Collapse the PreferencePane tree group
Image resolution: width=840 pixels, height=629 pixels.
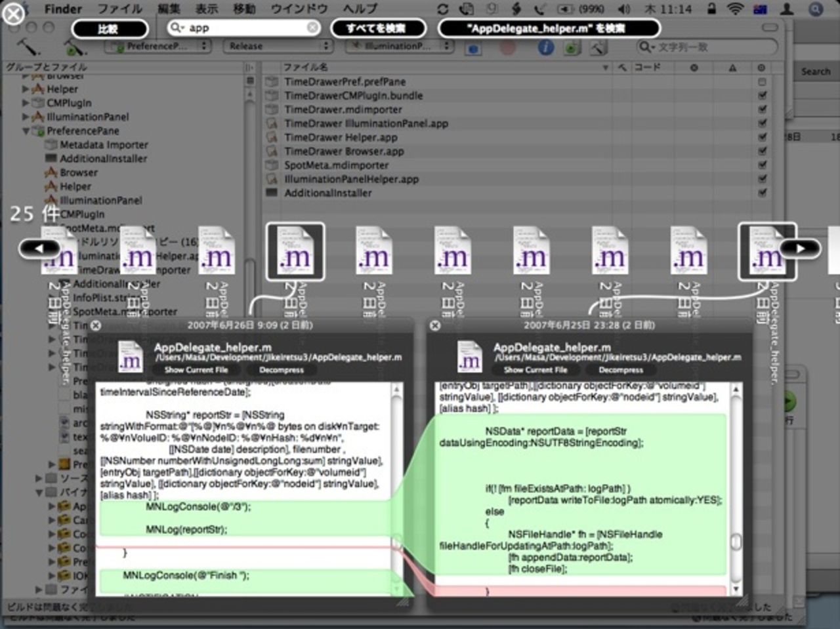tap(26, 131)
